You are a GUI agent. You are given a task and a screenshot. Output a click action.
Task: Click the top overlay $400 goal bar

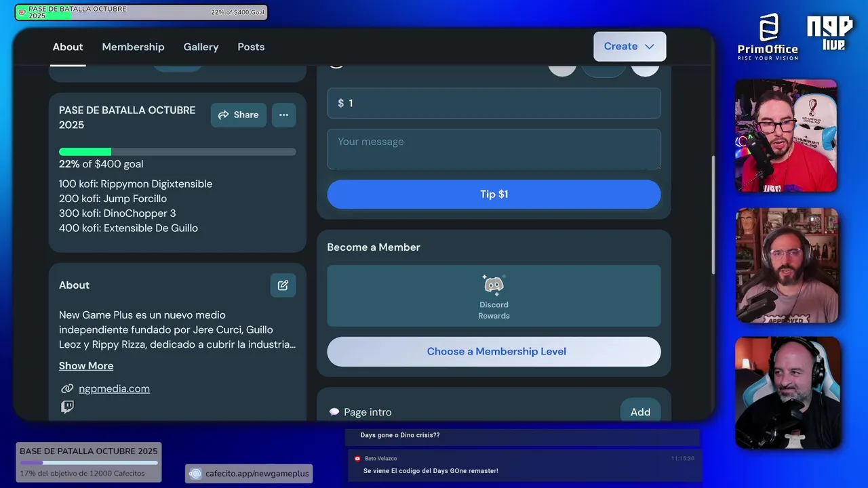click(x=141, y=12)
